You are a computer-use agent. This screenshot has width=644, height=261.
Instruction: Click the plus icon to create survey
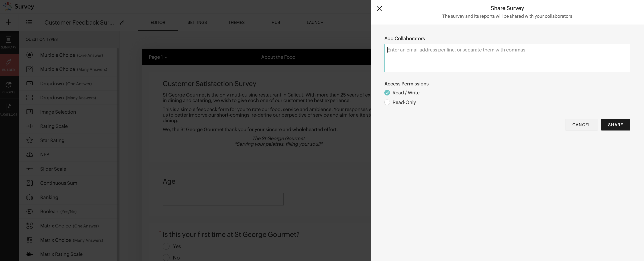click(9, 22)
